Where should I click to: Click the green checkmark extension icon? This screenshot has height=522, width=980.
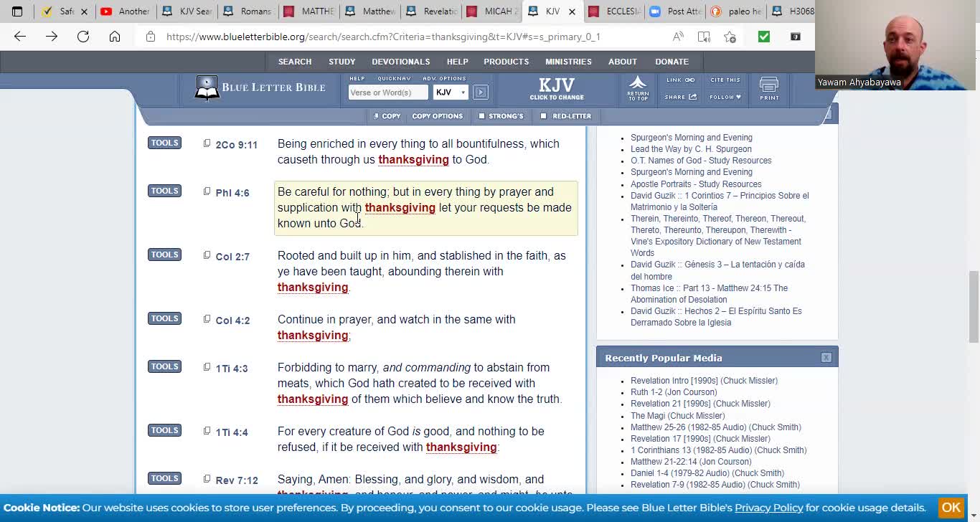click(763, 37)
